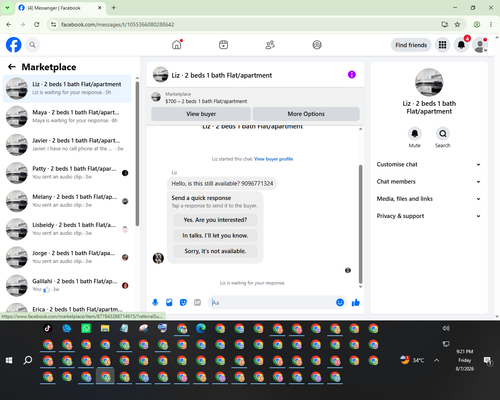Open Lisbeidy conversation in list
Viewport: 500px width, 400px height.
point(67,229)
